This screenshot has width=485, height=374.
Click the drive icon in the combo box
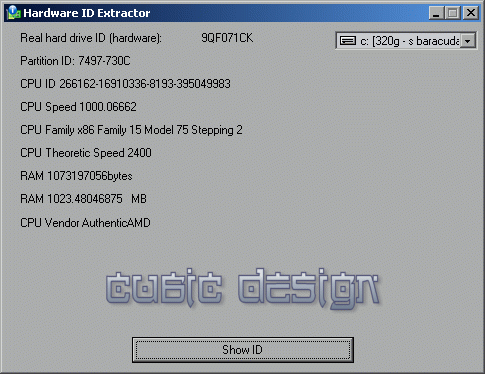click(348, 41)
